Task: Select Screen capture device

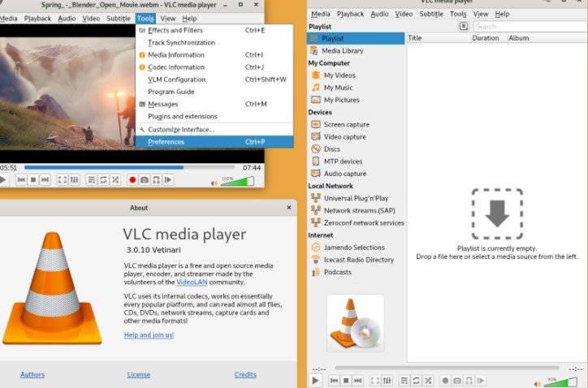Action: [x=356, y=124]
